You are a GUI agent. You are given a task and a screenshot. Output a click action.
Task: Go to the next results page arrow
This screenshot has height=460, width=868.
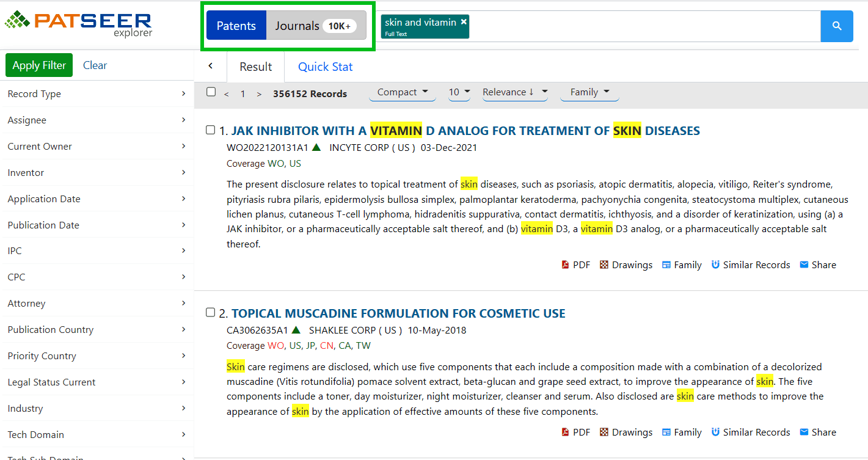[259, 94]
